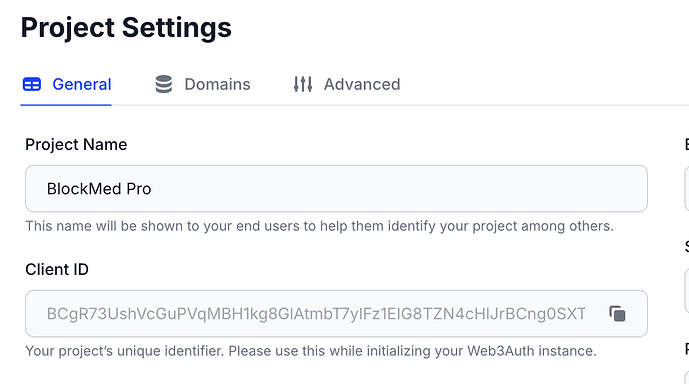Focus the Project Name input field
Viewport: 689px width, 384px height.
[x=336, y=188]
